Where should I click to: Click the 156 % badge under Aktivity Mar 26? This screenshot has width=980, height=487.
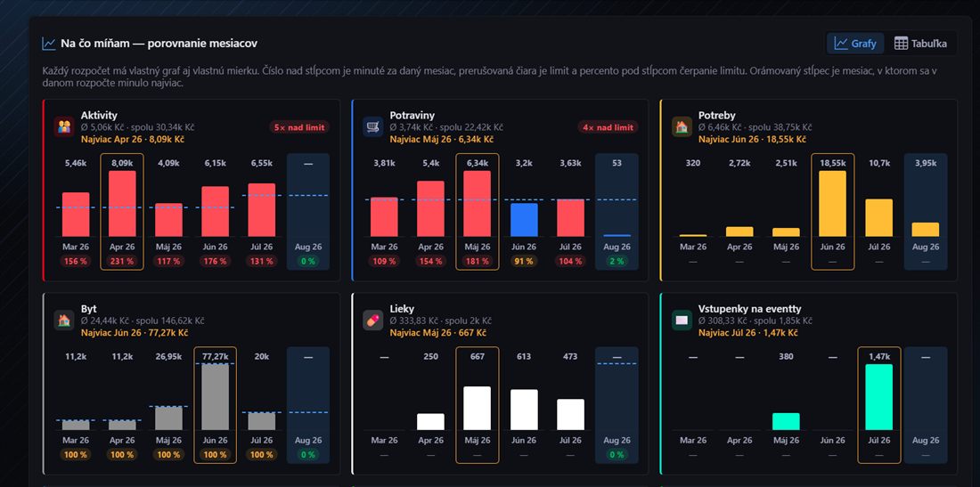tap(76, 262)
